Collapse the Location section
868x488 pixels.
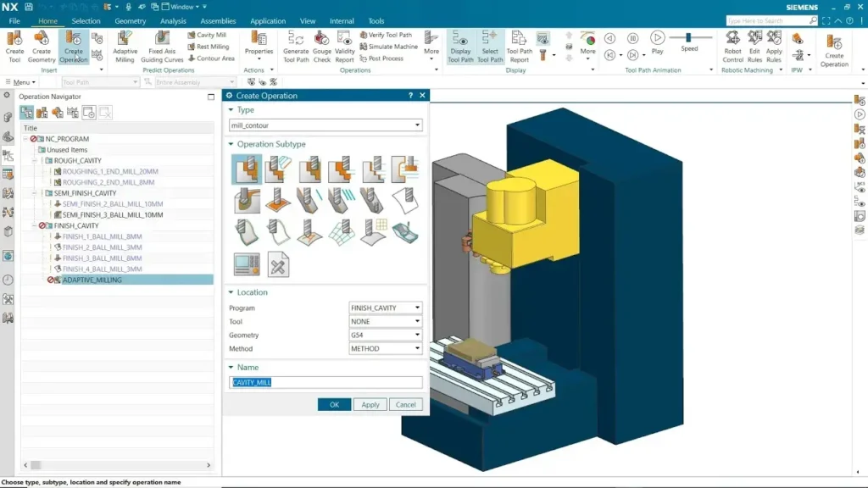231,292
